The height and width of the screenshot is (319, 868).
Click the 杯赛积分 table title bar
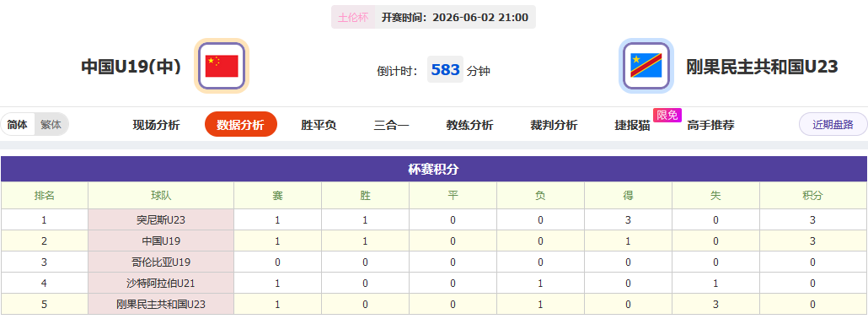[434, 170]
